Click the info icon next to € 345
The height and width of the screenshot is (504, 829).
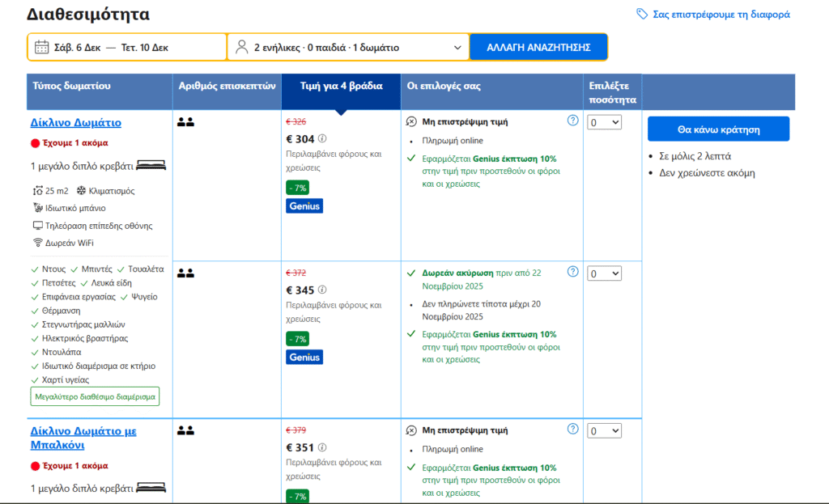pos(322,290)
